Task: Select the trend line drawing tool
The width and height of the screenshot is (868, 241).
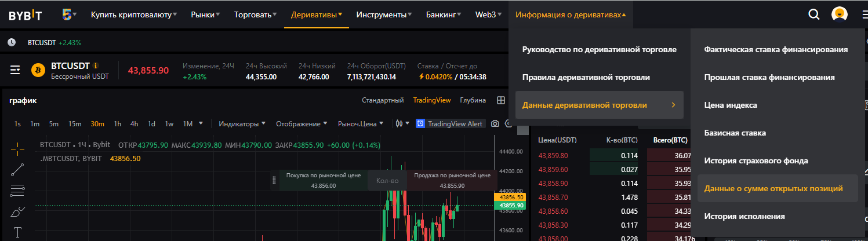Action: 17,169
